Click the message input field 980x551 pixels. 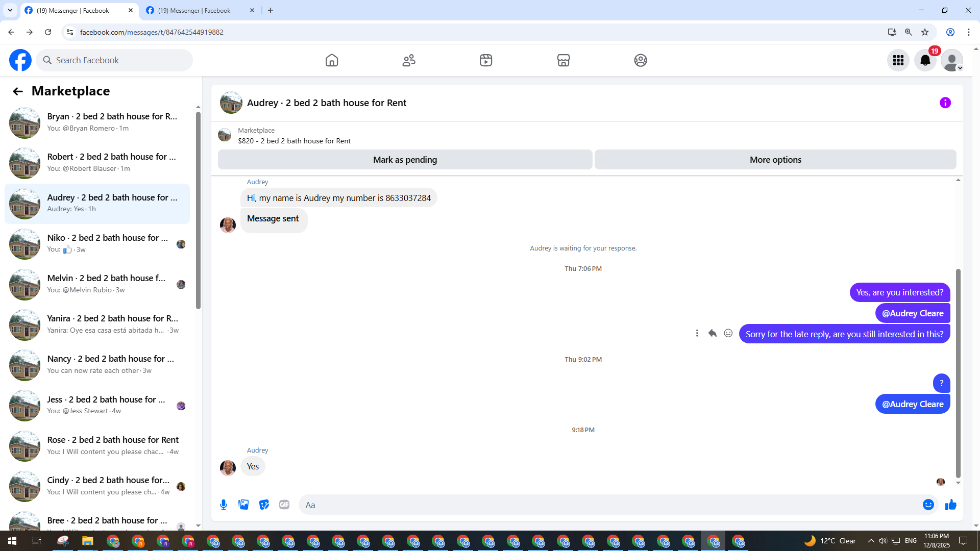pyautogui.click(x=610, y=505)
